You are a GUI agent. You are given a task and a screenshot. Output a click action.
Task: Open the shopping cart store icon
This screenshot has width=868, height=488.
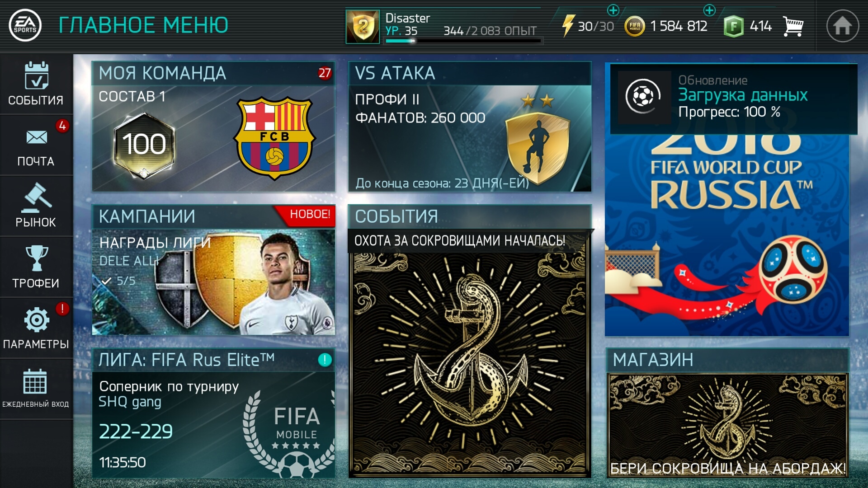click(793, 26)
